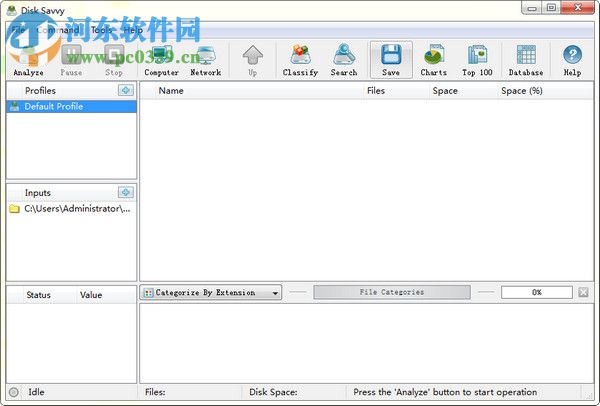Open the Network toolbar icon
Screen dimensions: 600x406
tap(206, 60)
